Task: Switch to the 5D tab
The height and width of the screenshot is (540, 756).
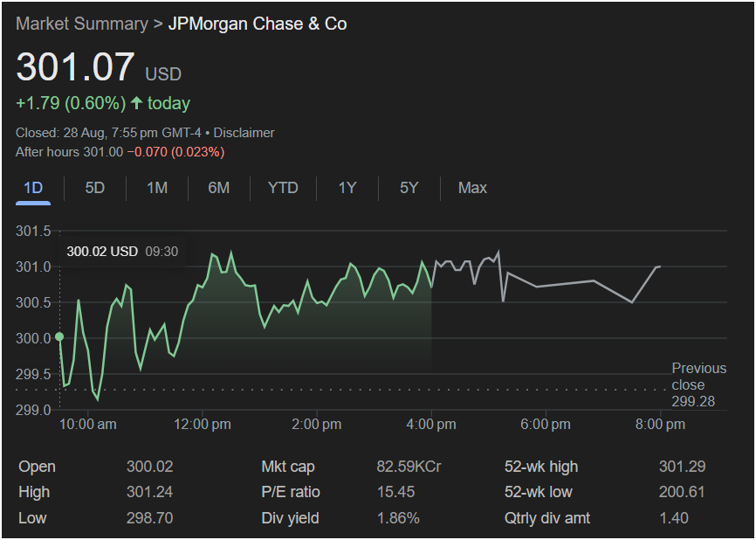Action: pyautogui.click(x=95, y=188)
